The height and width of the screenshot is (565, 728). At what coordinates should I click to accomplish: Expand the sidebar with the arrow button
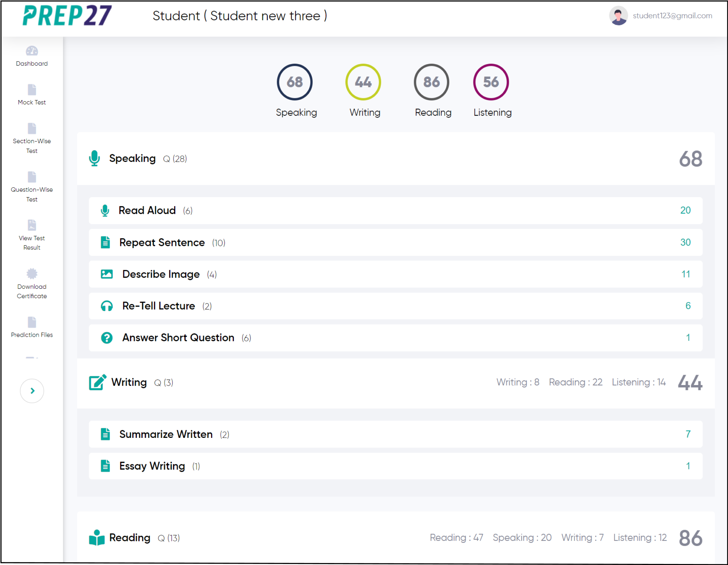coord(32,391)
